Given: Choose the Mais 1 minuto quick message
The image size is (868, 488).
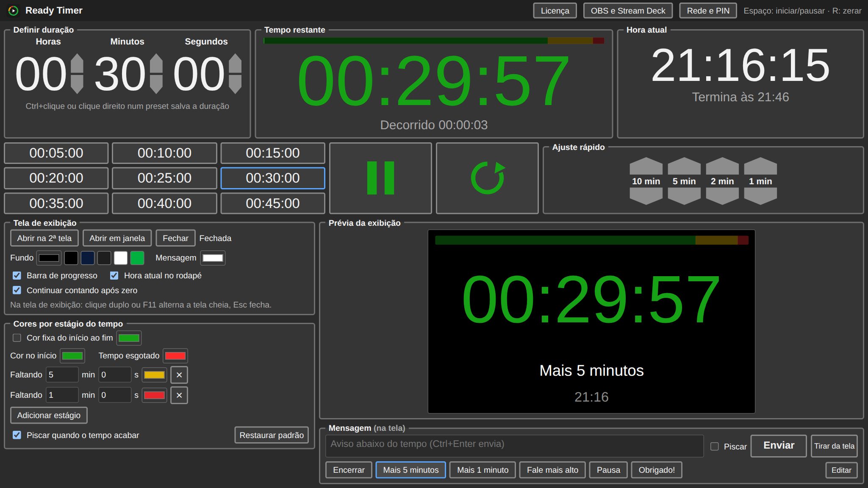Looking at the screenshot, I should [483, 470].
